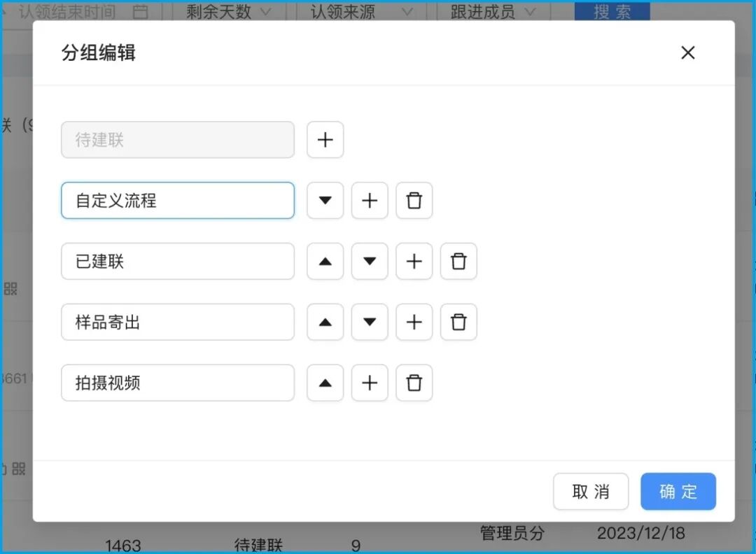Click the 取消 button
This screenshot has width=756, height=554.
pos(591,491)
